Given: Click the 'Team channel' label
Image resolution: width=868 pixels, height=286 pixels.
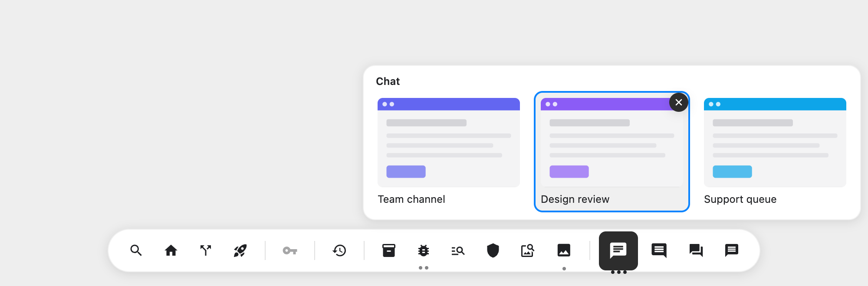Looking at the screenshot, I should pyautogui.click(x=411, y=199).
